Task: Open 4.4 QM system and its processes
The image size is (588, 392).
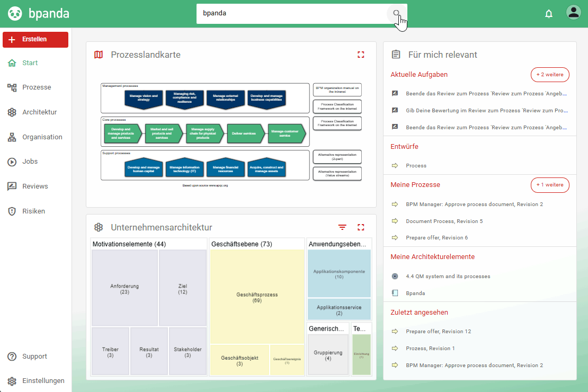Action: click(448, 277)
